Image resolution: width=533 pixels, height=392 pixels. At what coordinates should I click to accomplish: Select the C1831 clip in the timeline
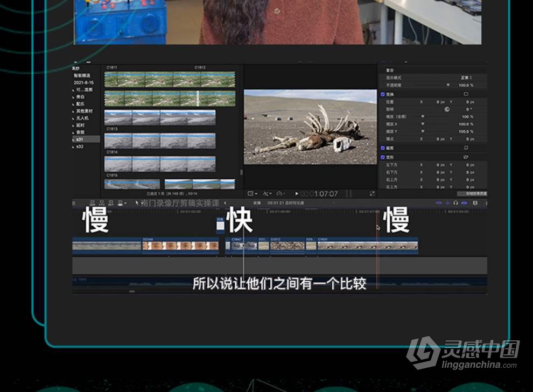tap(368, 246)
